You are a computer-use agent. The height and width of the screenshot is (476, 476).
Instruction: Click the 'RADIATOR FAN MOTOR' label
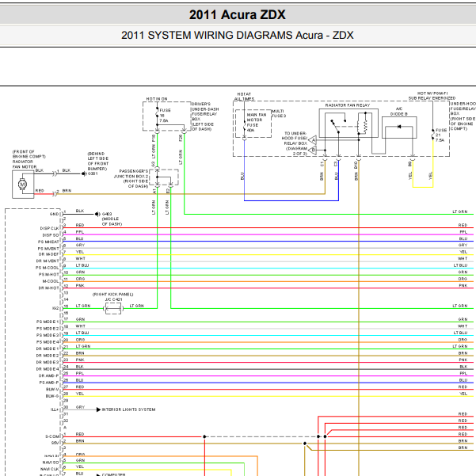click(25, 164)
